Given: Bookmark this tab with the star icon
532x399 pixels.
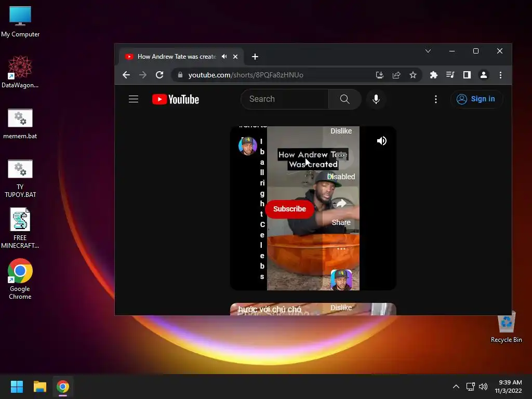Looking at the screenshot, I should pyautogui.click(x=413, y=75).
